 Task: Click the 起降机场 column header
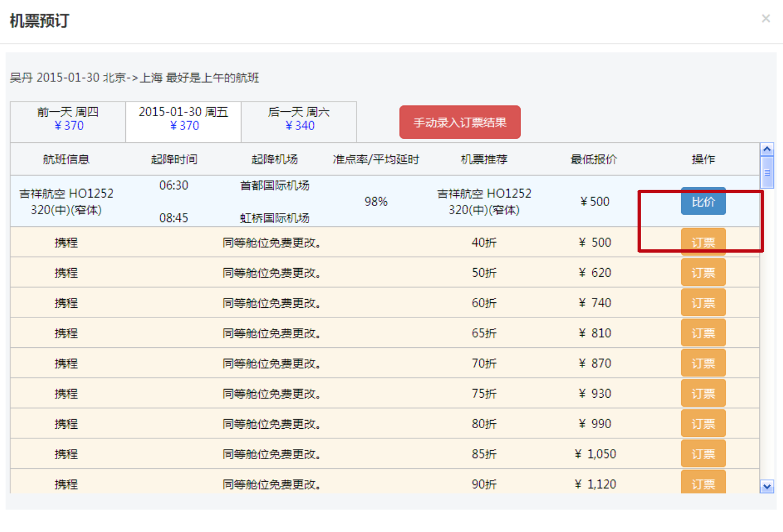pos(274,159)
